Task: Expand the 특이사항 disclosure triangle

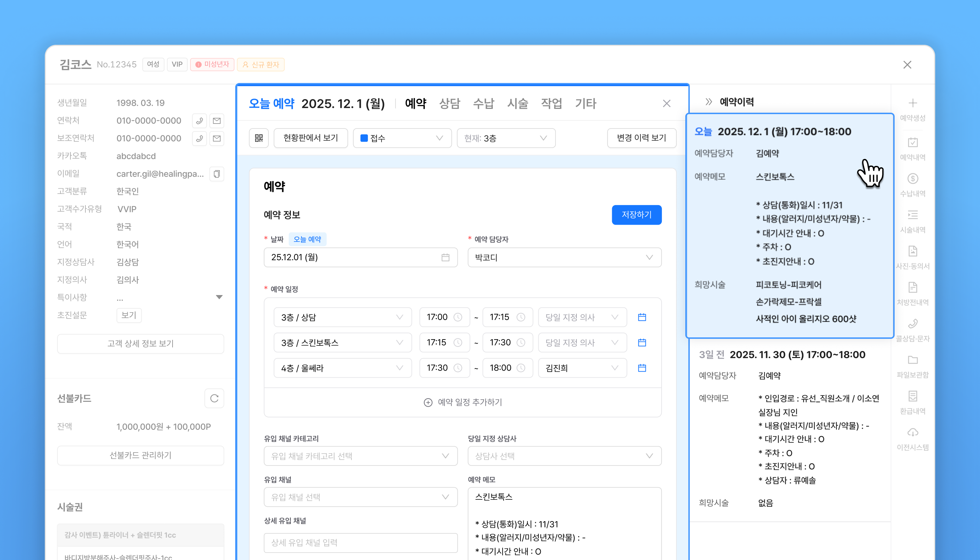Action: pos(219,297)
